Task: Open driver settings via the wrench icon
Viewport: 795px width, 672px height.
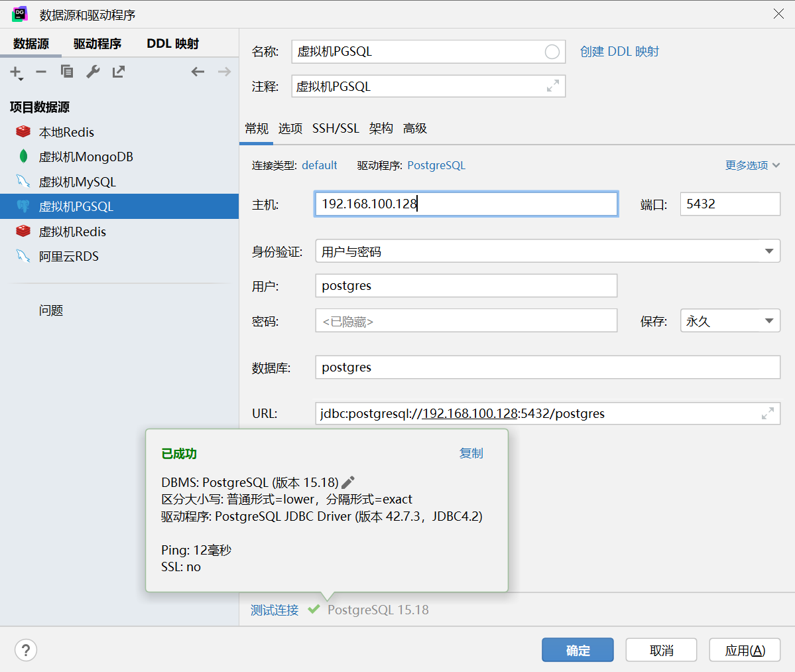Action: pos(93,72)
